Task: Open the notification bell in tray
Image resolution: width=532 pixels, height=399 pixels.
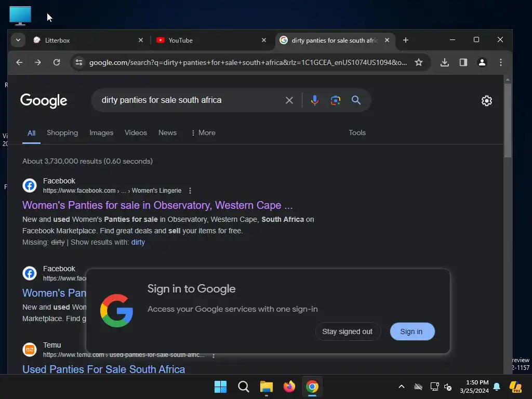Action: 497,387
